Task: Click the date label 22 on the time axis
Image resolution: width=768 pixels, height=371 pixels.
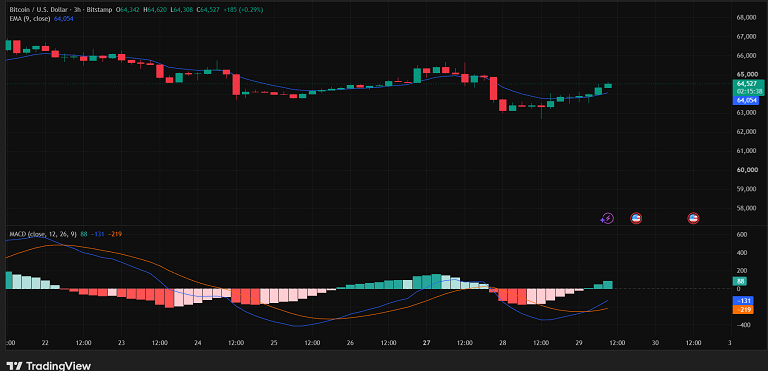Action: (45, 343)
